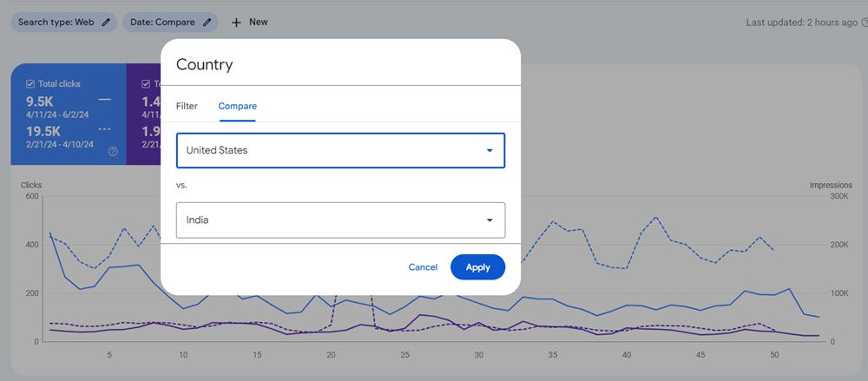Open the United States country dropdown

tap(330, 150)
